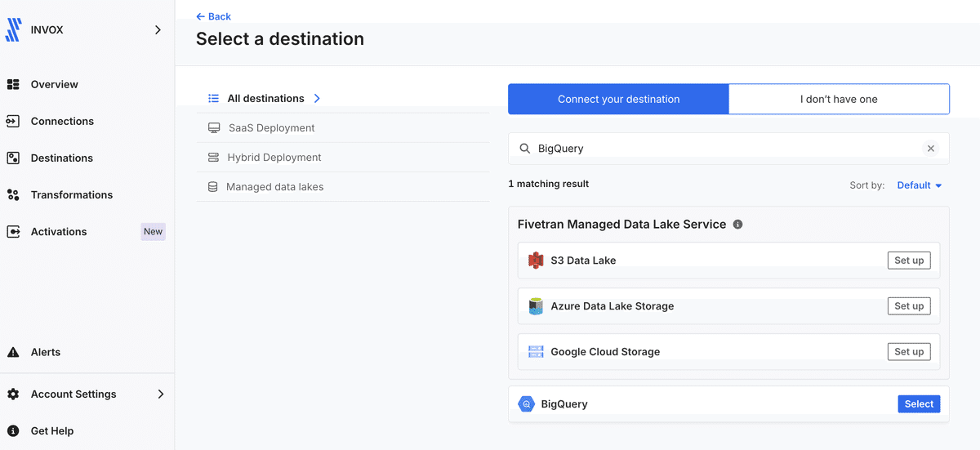Click the 1 matching result text
The image size is (980, 450).
pyautogui.click(x=549, y=184)
